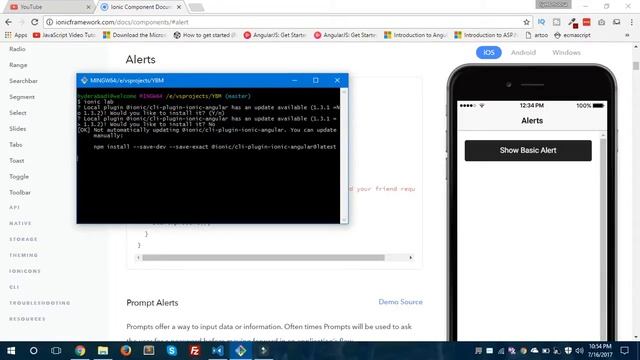Open the Windows Start menu
Image resolution: width=640 pixels, height=360 pixels.
click(11, 351)
